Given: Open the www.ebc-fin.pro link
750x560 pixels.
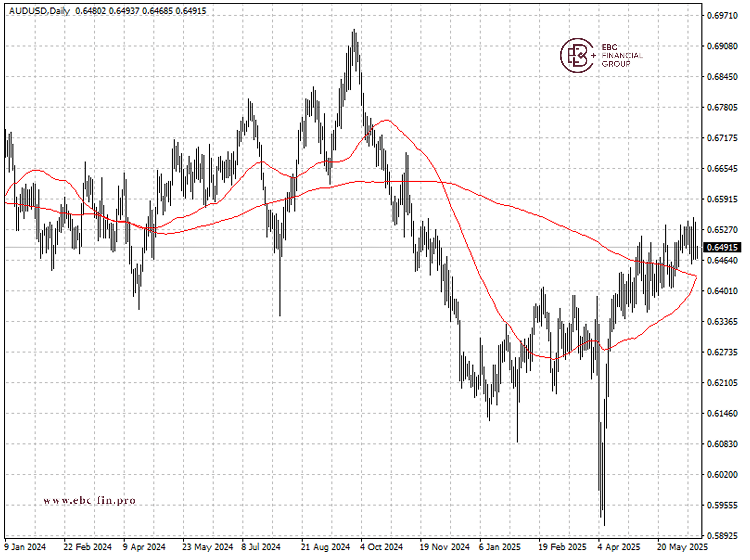Looking at the screenshot, I should 89,500.
